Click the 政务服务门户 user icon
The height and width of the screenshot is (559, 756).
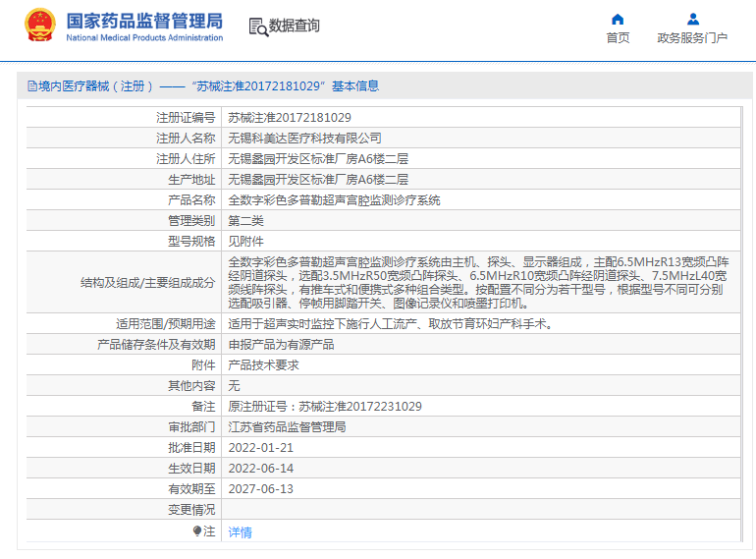click(693, 20)
